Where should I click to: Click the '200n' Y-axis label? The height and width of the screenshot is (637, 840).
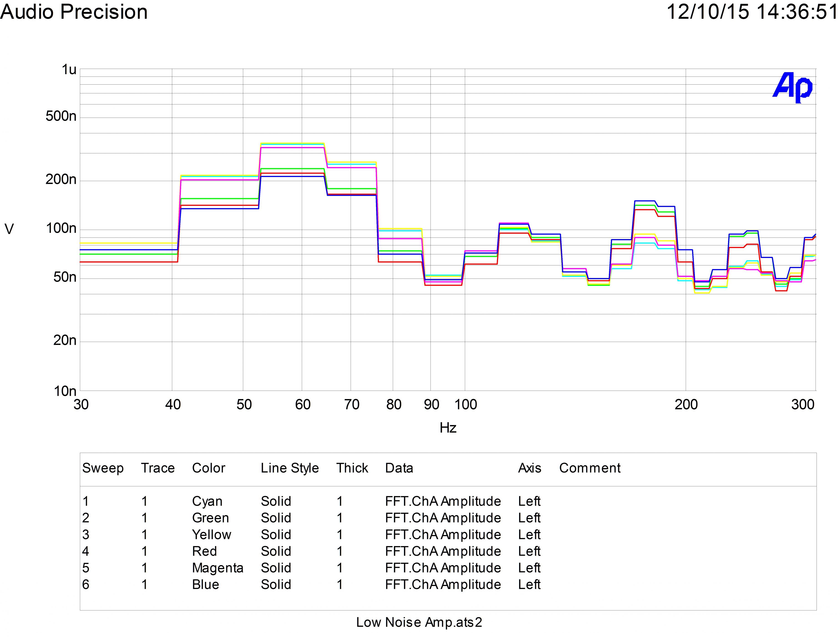coord(61,179)
